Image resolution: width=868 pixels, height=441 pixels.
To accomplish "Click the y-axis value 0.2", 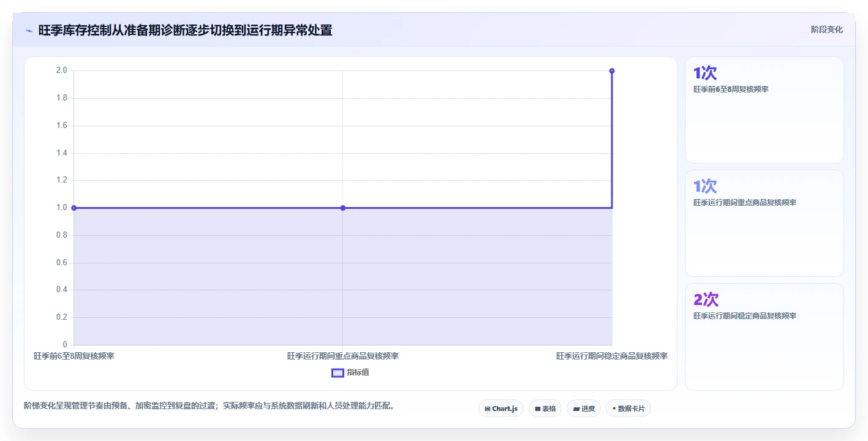I will click(61, 317).
